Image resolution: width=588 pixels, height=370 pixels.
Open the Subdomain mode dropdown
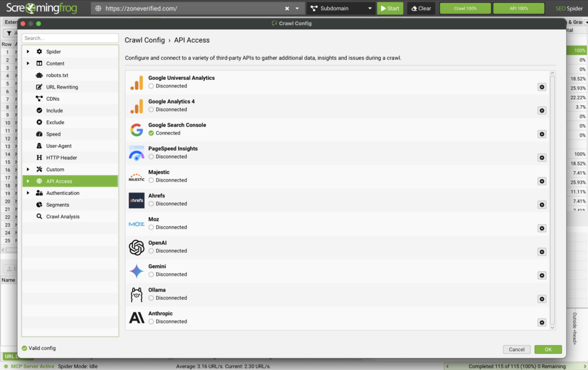[341, 8]
